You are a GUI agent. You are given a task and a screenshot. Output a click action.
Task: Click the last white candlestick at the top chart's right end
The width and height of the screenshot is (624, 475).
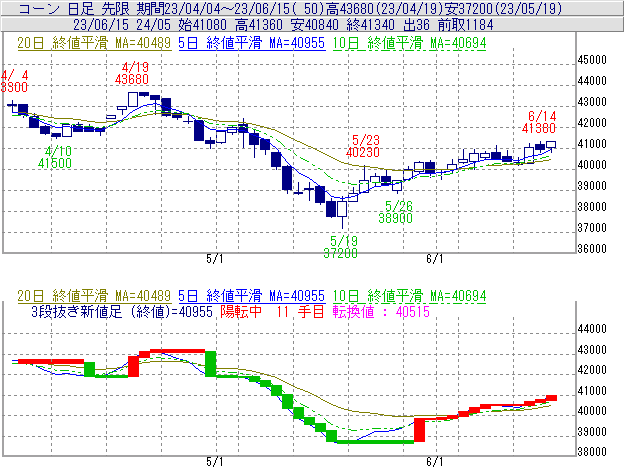coord(551,145)
